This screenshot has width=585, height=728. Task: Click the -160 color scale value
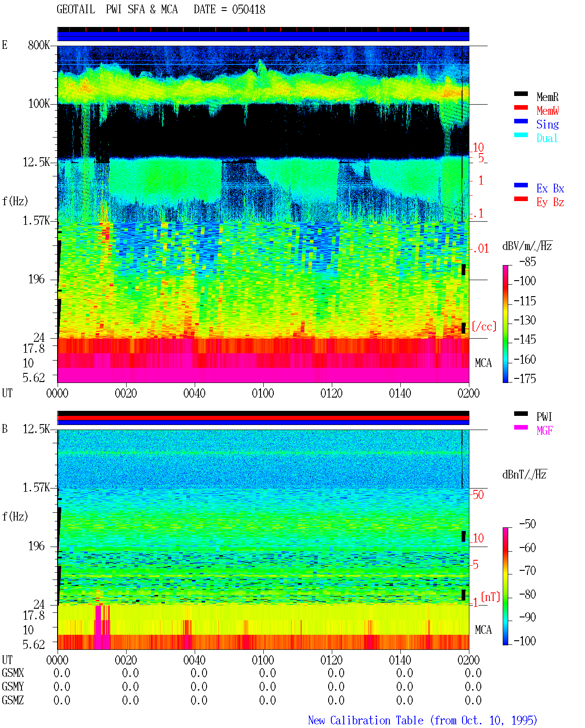pos(525,359)
